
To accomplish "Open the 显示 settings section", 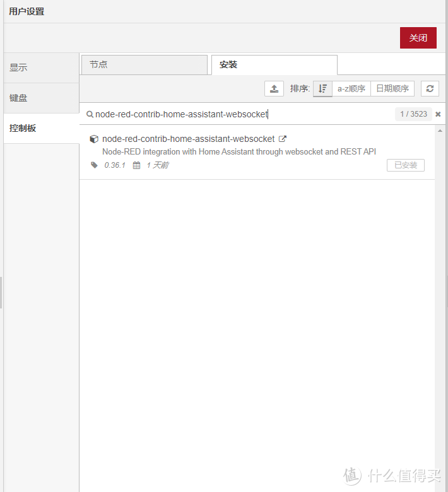I will 41,68.
